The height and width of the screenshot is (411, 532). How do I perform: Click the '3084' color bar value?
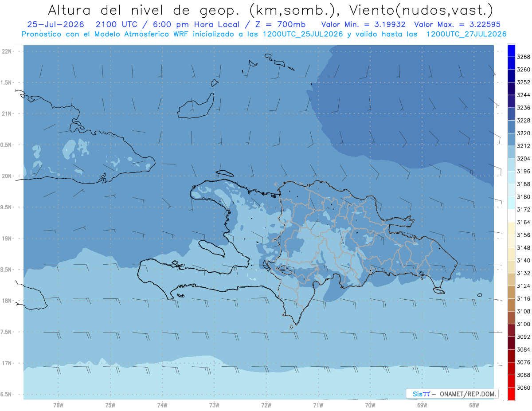pos(524,349)
